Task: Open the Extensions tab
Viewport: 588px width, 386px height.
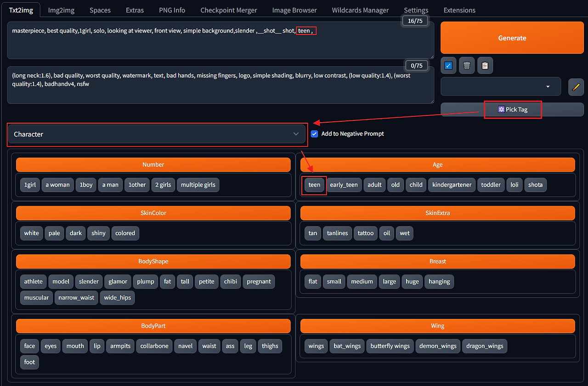Action: pos(459,10)
